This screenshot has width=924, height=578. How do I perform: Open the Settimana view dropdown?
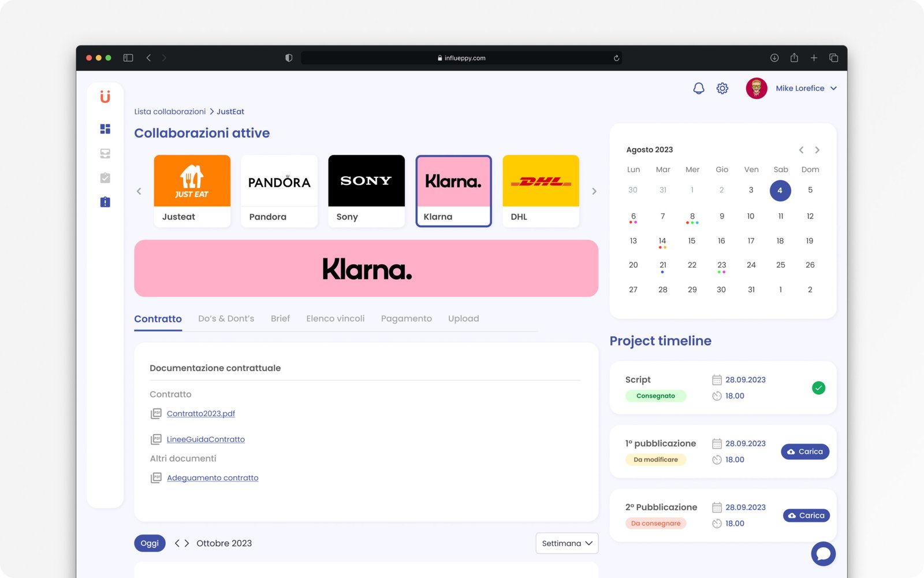(567, 543)
